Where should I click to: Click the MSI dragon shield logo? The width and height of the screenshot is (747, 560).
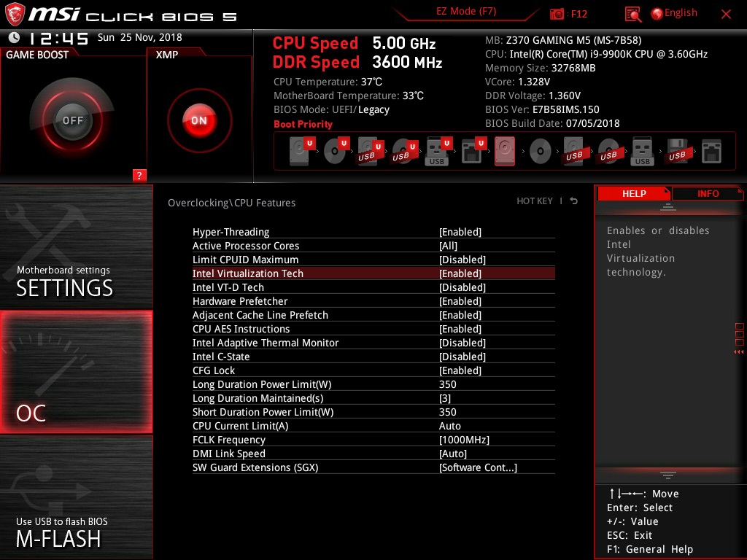(x=15, y=14)
